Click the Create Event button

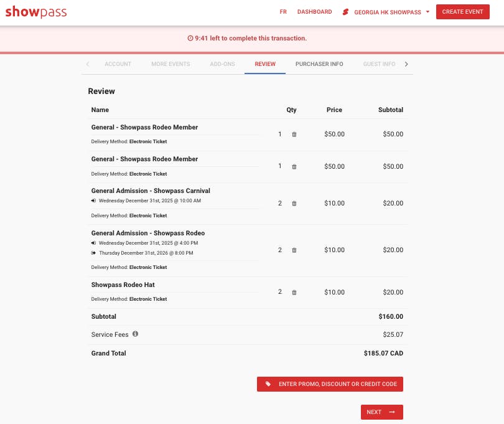(x=463, y=12)
